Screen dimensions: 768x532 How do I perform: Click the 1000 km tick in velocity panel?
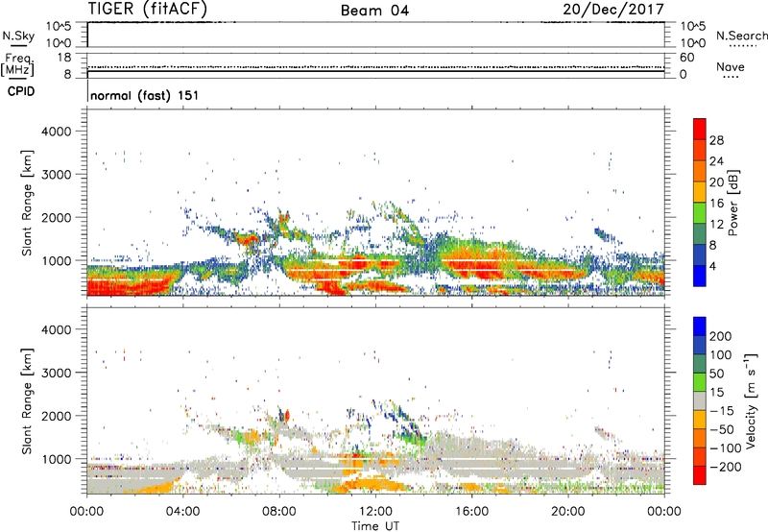(57, 459)
